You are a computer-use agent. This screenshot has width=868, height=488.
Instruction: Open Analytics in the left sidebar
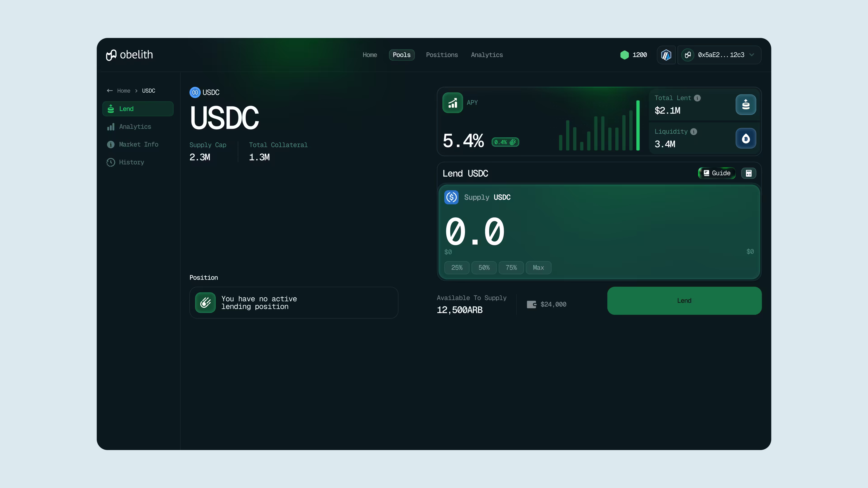point(135,127)
